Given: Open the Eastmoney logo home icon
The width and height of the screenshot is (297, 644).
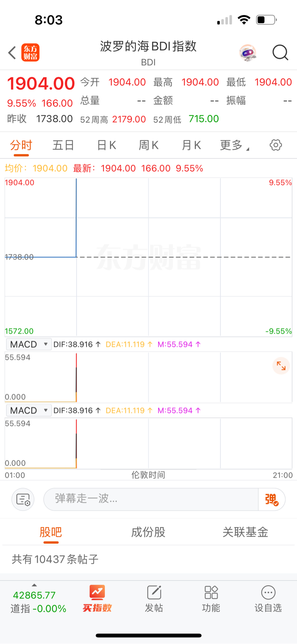Looking at the screenshot, I should tap(30, 53).
